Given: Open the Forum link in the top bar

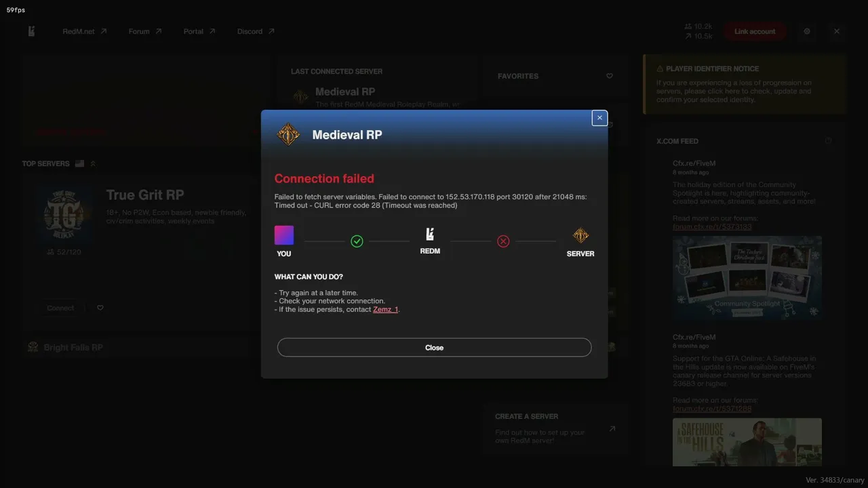Looking at the screenshot, I should click(145, 31).
